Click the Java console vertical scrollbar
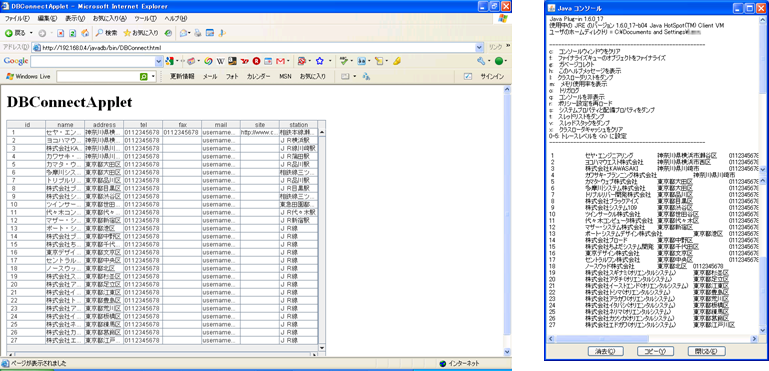This screenshot has height=371, width=769. point(762,174)
